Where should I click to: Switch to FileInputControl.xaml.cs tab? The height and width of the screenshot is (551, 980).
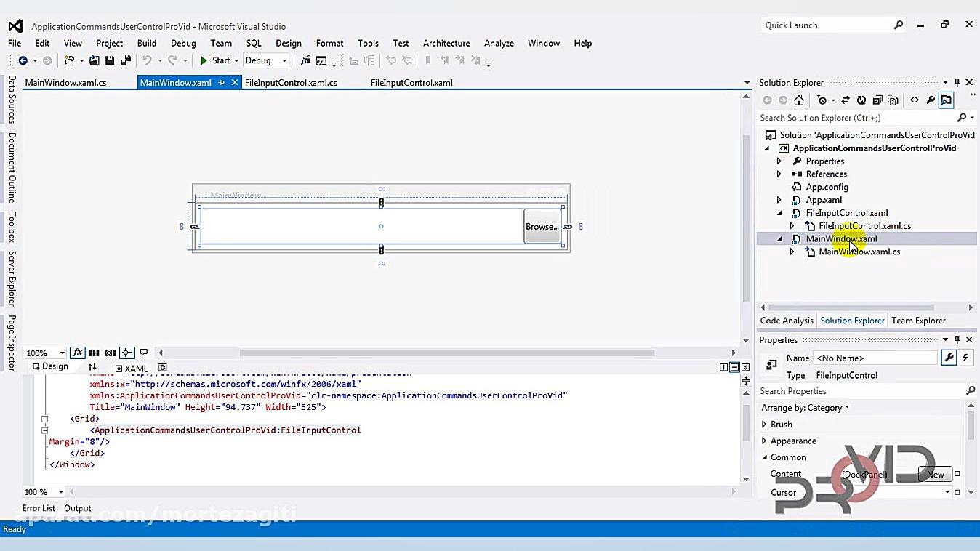tap(291, 83)
